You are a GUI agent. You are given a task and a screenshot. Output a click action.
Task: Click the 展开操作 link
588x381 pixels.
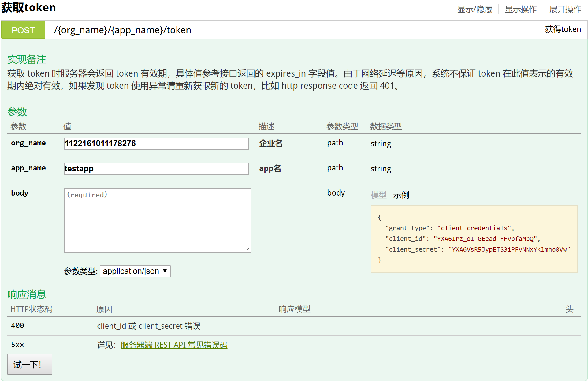pyautogui.click(x=565, y=9)
